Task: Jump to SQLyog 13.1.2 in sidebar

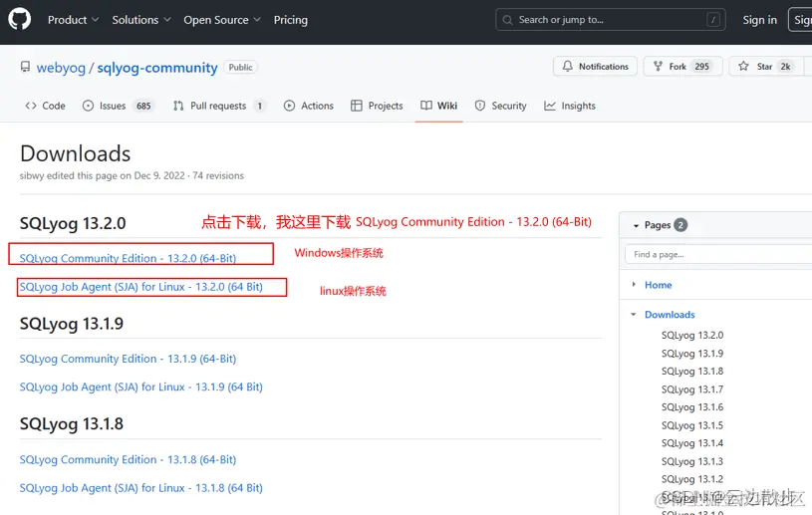Action: click(x=692, y=479)
